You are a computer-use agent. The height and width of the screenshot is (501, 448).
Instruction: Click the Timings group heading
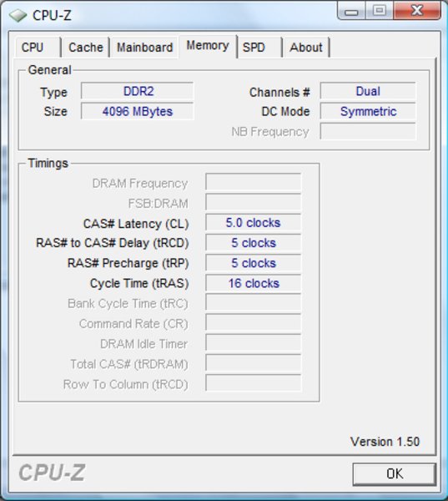click(x=48, y=164)
